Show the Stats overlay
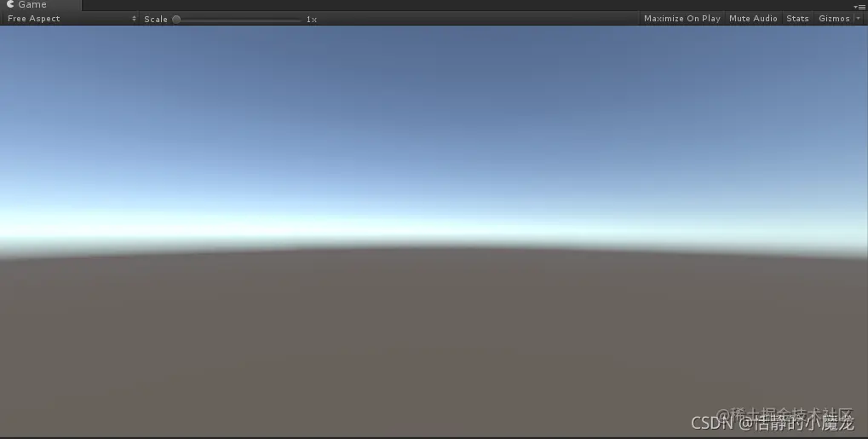The width and height of the screenshot is (868, 439). coord(797,18)
